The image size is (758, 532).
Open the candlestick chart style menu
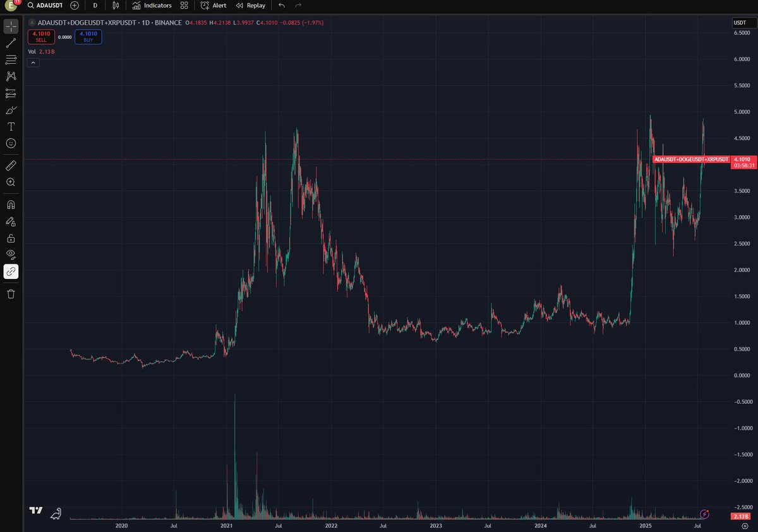coord(115,5)
